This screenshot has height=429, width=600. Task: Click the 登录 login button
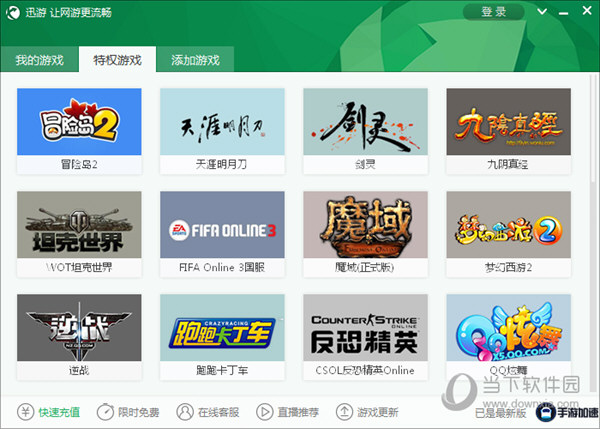coord(494,12)
